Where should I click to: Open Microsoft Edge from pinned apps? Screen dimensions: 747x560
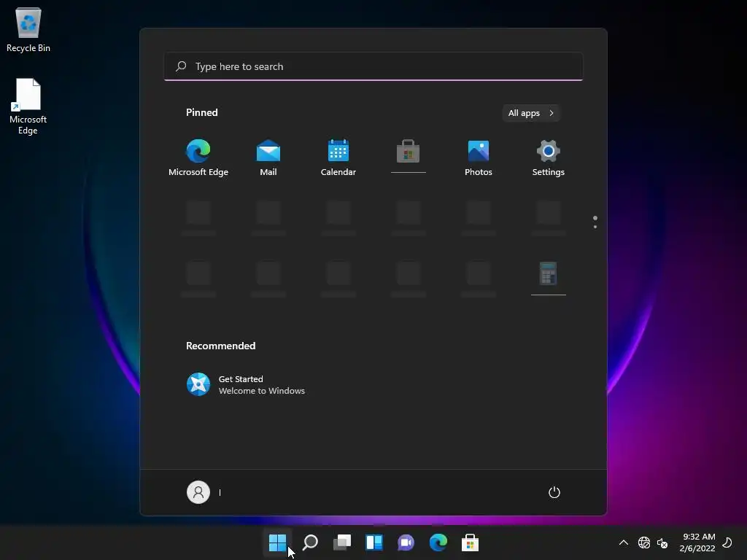coord(198,158)
